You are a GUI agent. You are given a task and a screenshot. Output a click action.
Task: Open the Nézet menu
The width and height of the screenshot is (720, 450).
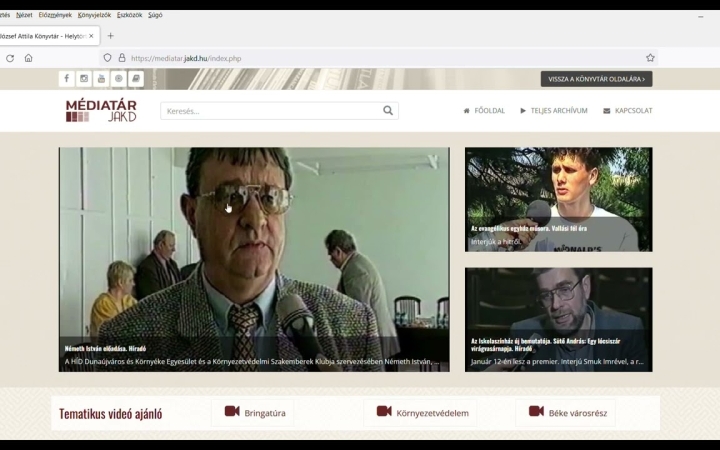[24, 15]
